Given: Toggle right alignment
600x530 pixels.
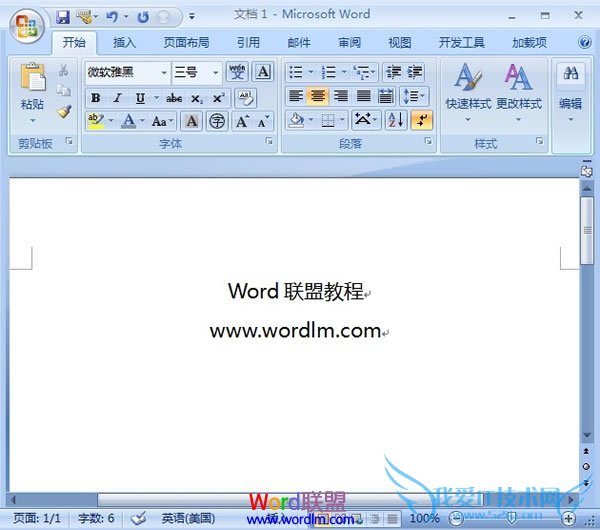Looking at the screenshot, I should click(340, 96).
